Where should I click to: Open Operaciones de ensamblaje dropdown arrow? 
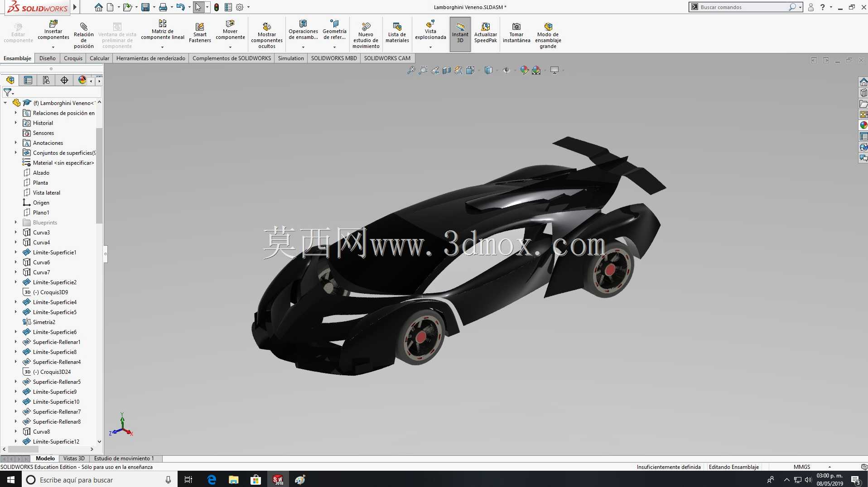pos(303,47)
